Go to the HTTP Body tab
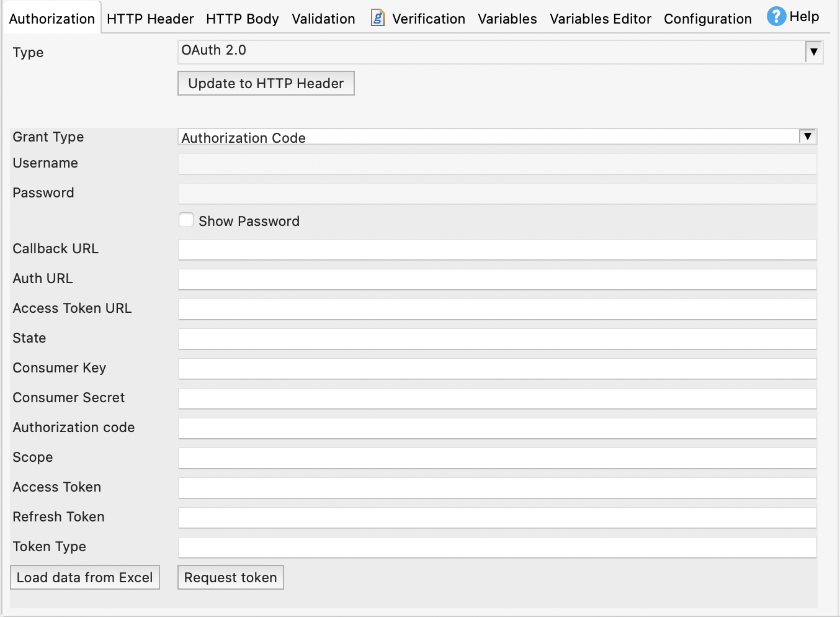Viewport: 840px width, 617px height. [243, 19]
